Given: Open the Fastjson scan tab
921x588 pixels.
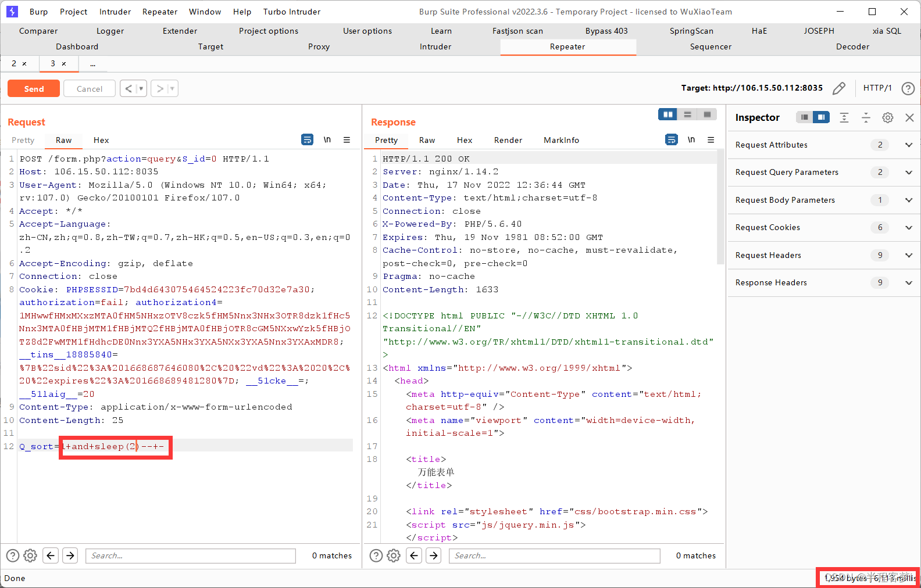Looking at the screenshot, I should pyautogui.click(x=517, y=31).
